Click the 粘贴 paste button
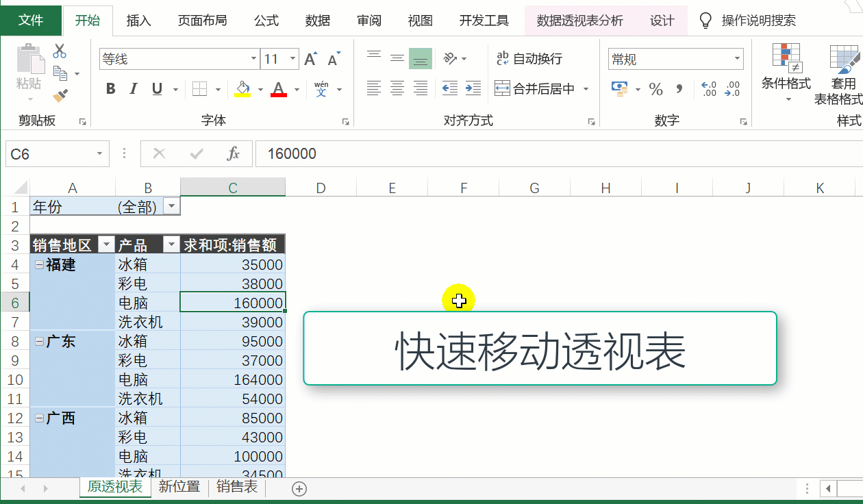The width and height of the screenshot is (863, 504). click(x=29, y=68)
